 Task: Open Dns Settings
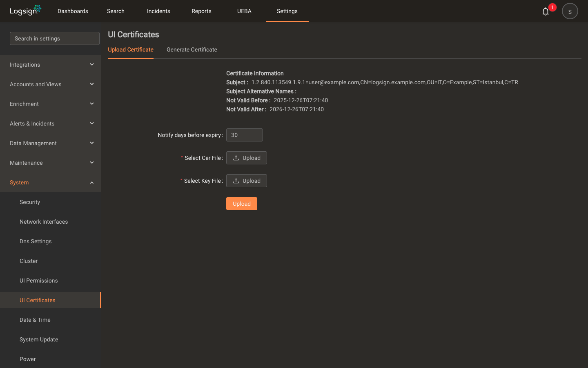(x=51, y=241)
